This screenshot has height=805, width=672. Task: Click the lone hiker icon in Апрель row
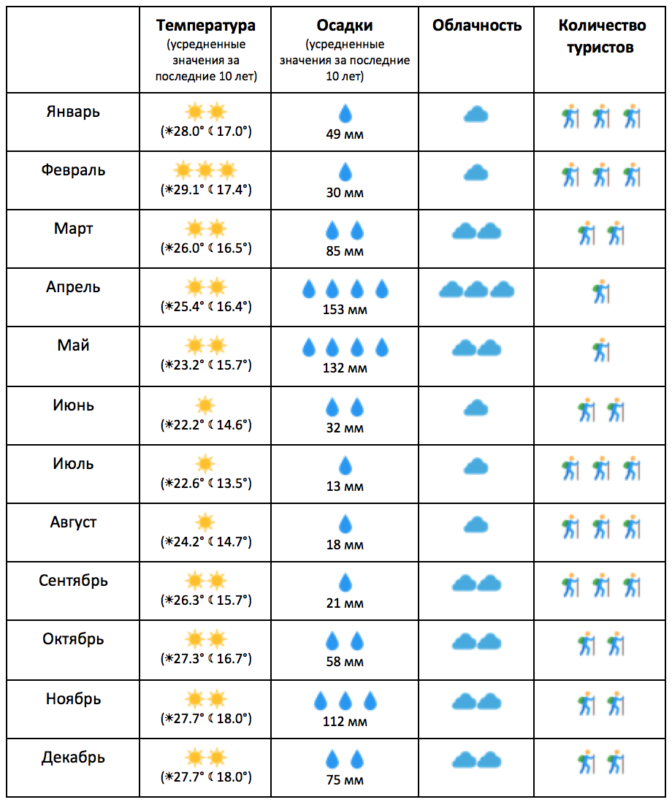point(600,291)
